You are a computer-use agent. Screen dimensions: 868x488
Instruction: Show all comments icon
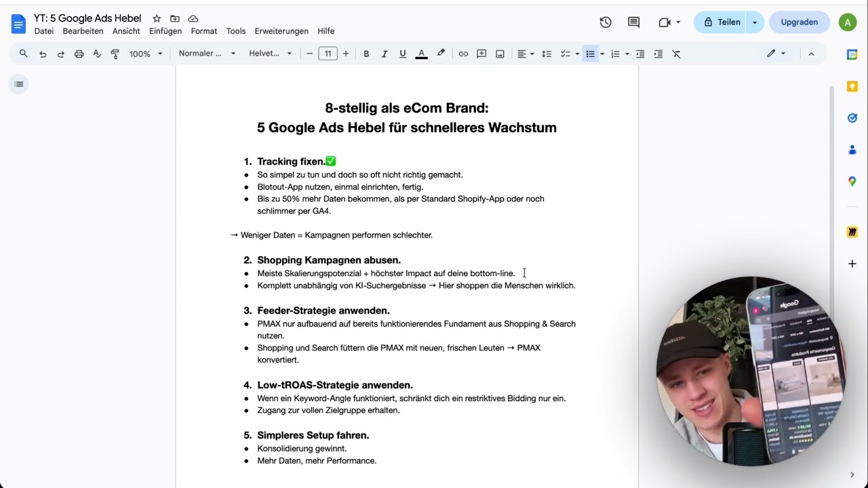pos(634,22)
